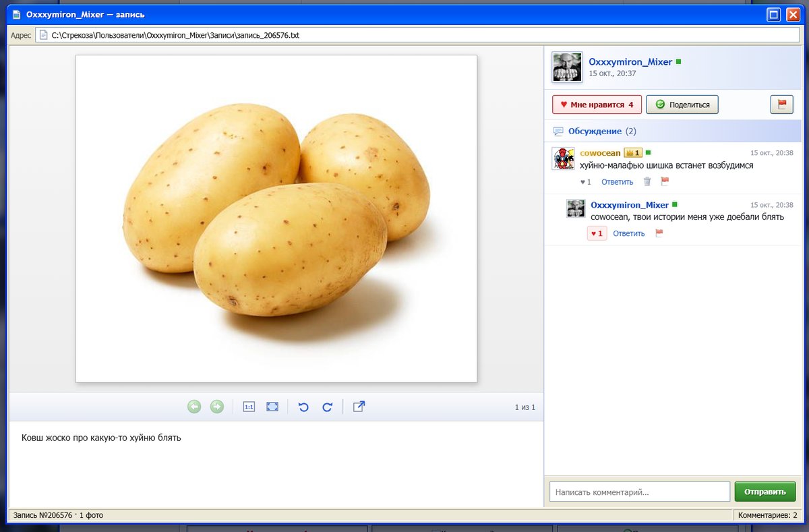Click "Ответить" under cowocean's comment

pyautogui.click(x=618, y=182)
